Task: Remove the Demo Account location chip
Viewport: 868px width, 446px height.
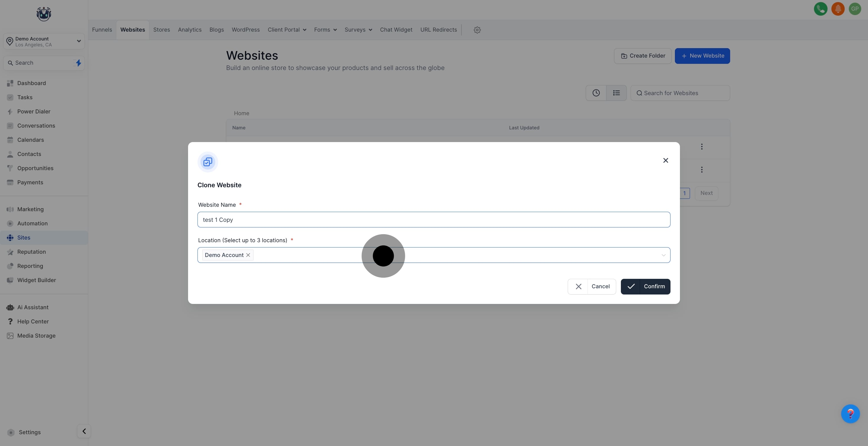Action: 248,255
